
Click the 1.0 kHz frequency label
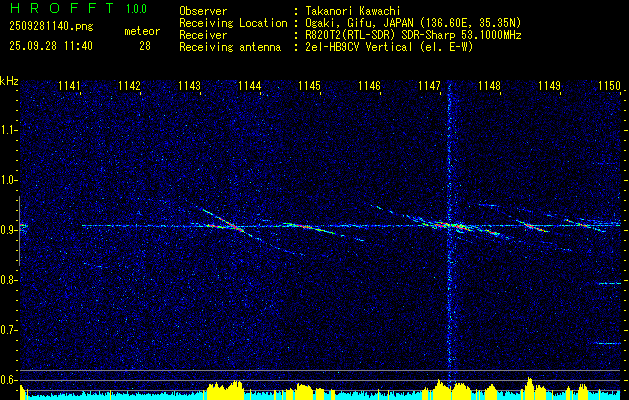(10, 181)
